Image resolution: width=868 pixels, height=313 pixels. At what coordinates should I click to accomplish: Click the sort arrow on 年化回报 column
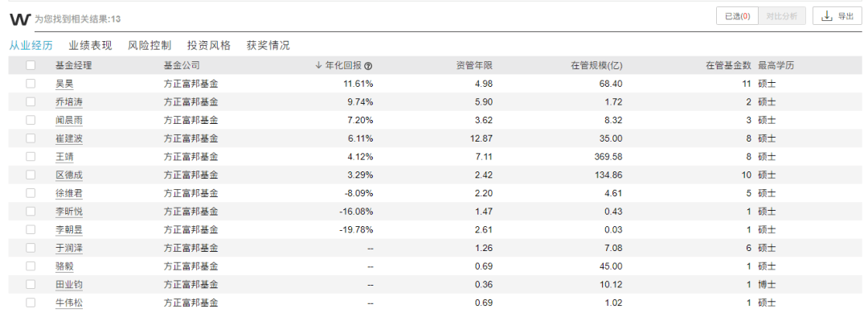tap(318, 65)
